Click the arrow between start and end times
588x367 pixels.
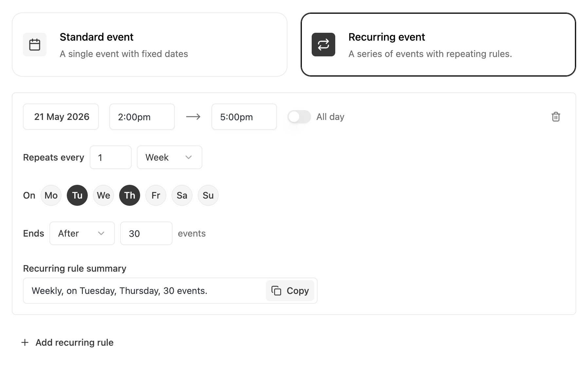[x=193, y=117]
